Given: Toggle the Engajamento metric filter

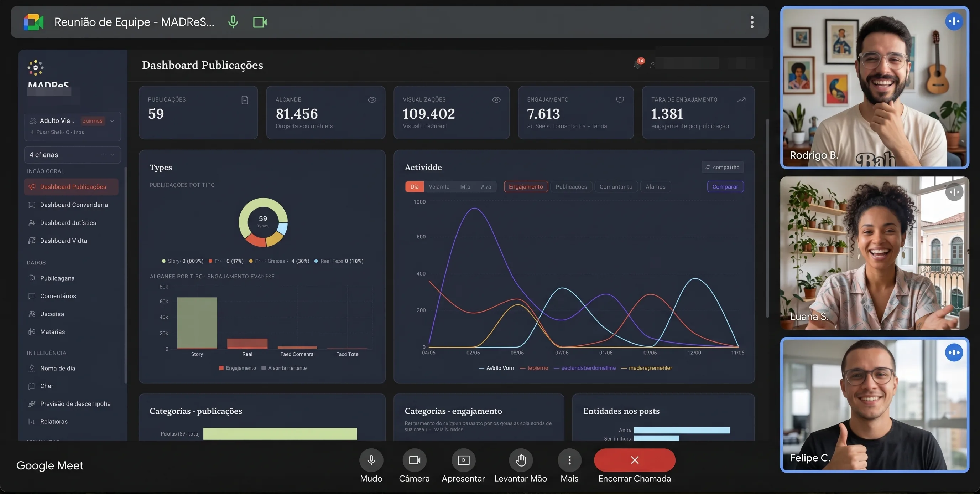Looking at the screenshot, I should coord(526,187).
